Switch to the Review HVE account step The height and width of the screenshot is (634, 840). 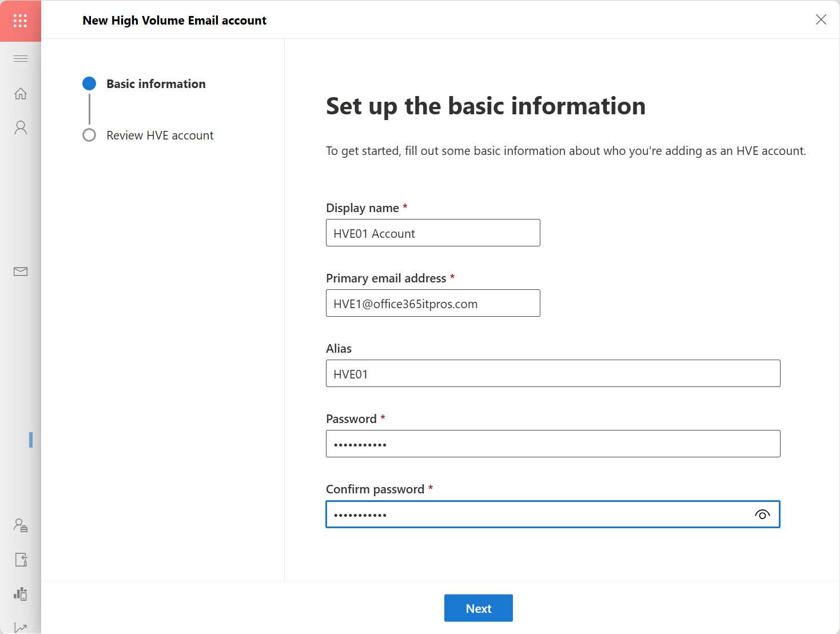click(x=160, y=135)
